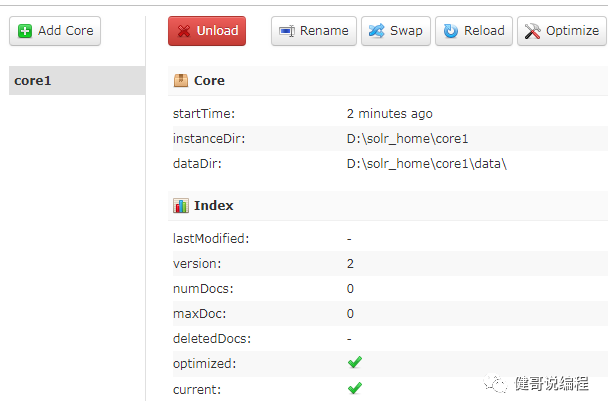
Task: Click the green plus Add Core icon
Action: (x=25, y=31)
